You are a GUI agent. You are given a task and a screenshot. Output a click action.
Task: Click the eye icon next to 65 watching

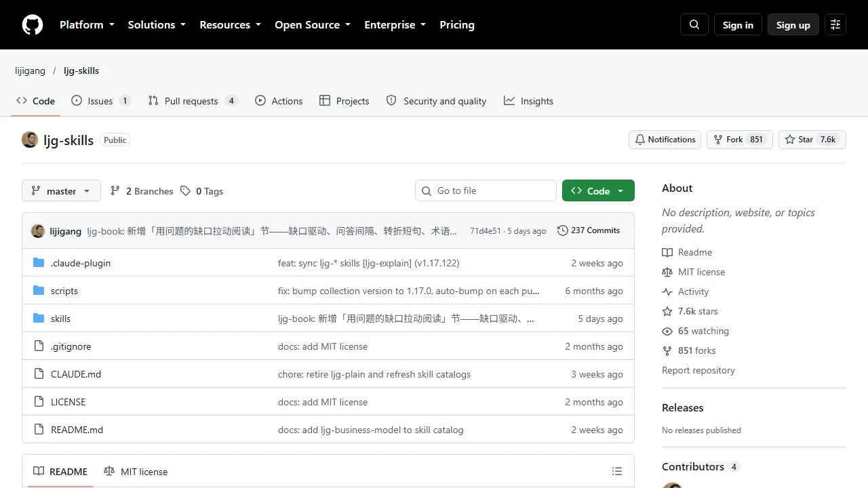click(667, 331)
